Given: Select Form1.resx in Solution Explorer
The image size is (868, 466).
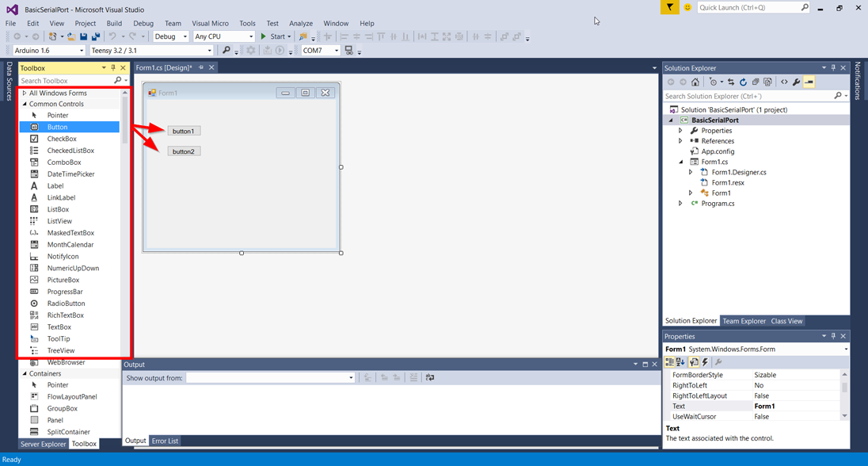Looking at the screenshot, I should point(727,182).
